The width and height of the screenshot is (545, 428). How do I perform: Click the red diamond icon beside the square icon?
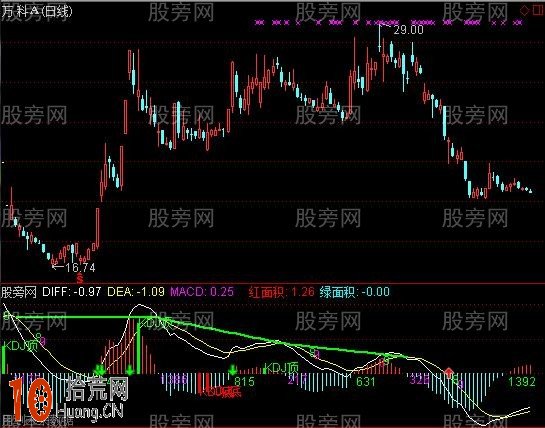click(524, 10)
